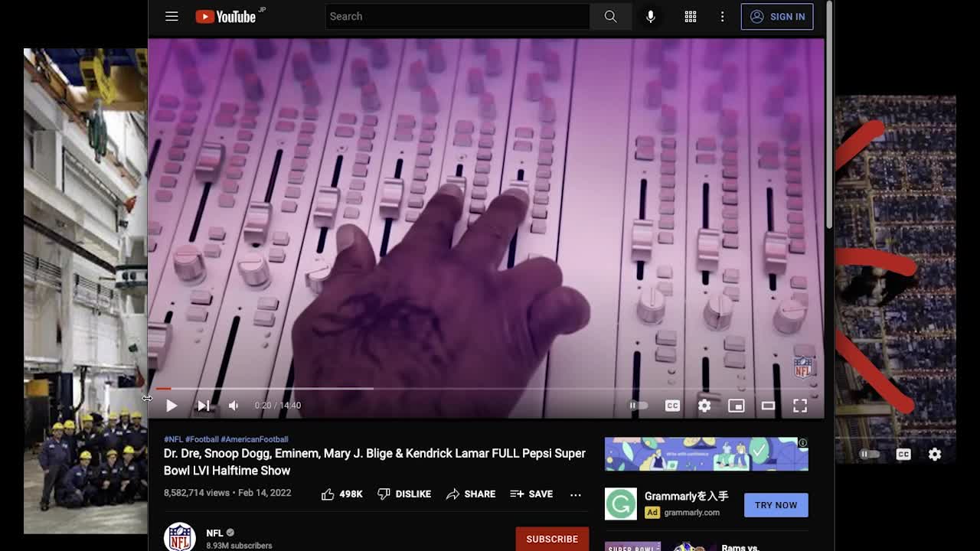Focus the Search input field
The image size is (980, 551).
(x=458, y=16)
